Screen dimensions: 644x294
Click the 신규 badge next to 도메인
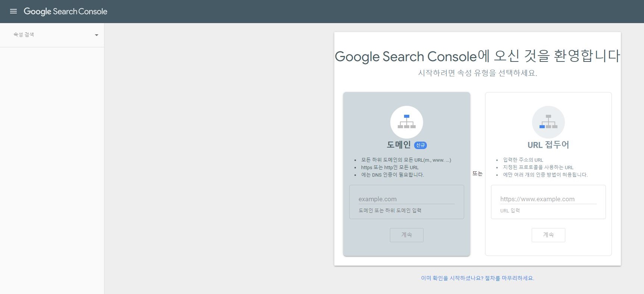click(x=421, y=145)
